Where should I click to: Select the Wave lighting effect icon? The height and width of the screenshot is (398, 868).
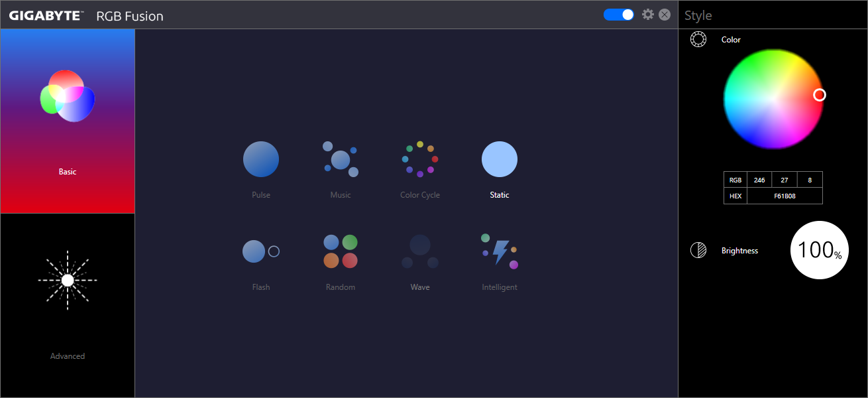tap(420, 251)
